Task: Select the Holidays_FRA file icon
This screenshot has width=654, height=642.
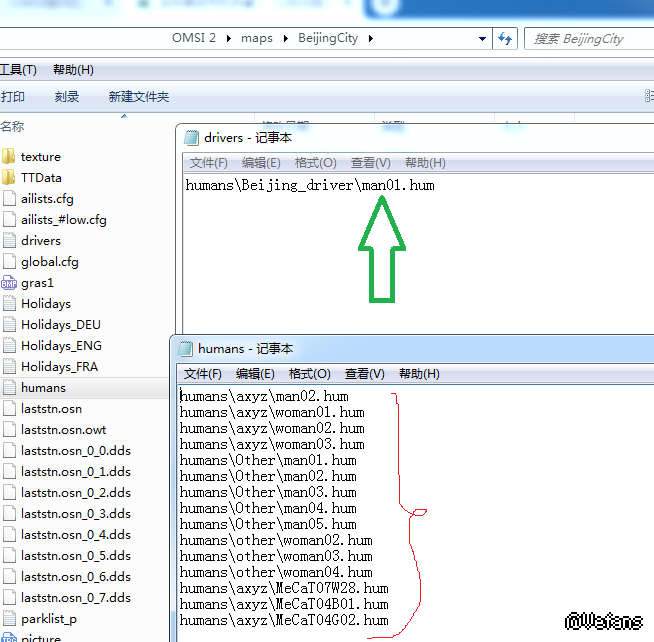Action: pos(9,367)
